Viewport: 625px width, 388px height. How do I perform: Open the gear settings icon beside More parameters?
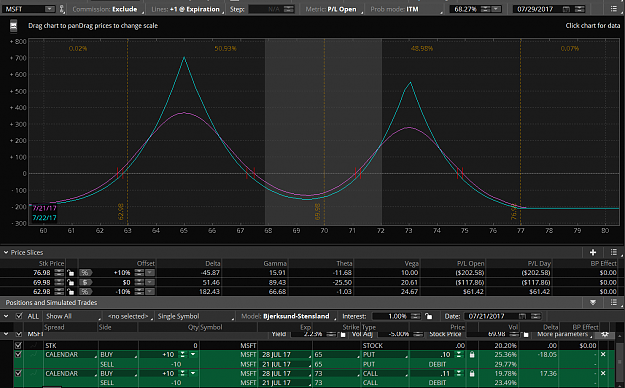604,334
